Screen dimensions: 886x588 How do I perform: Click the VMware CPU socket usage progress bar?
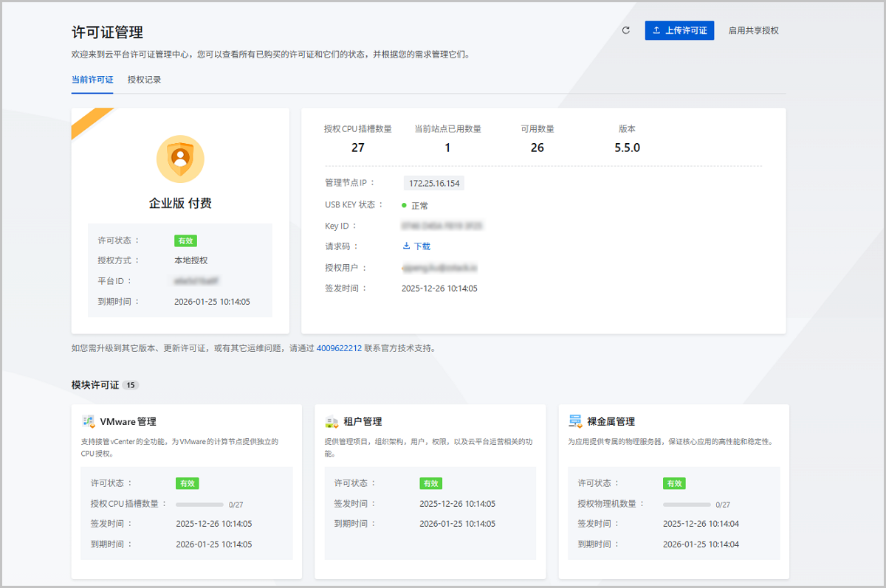[x=199, y=505]
